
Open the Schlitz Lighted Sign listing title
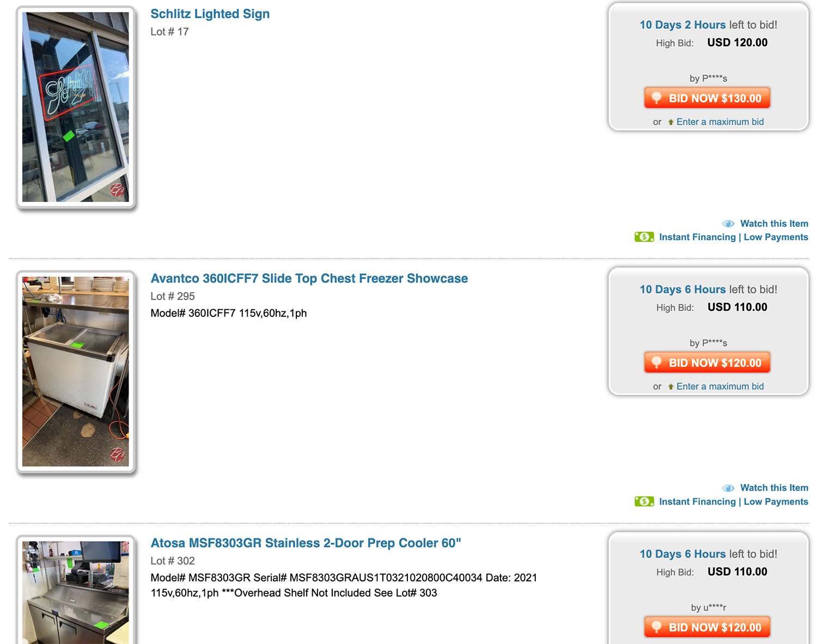(210, 14)
